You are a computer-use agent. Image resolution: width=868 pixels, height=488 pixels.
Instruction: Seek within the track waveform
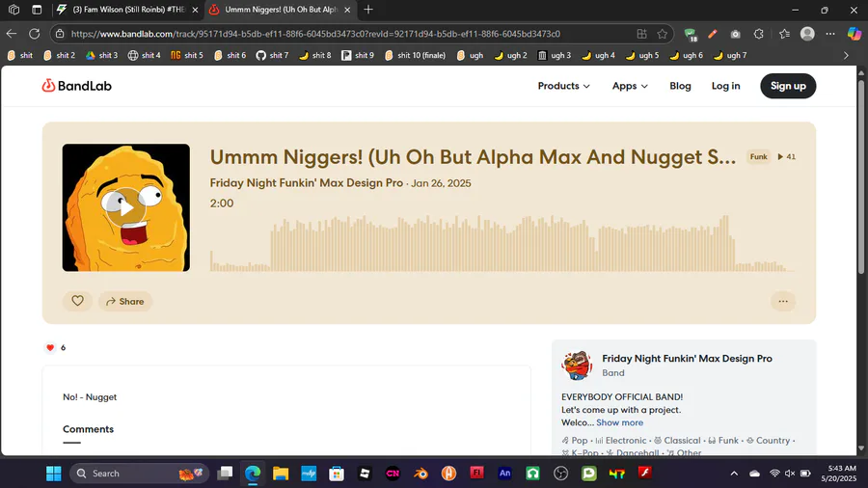[x=502, y=243]
